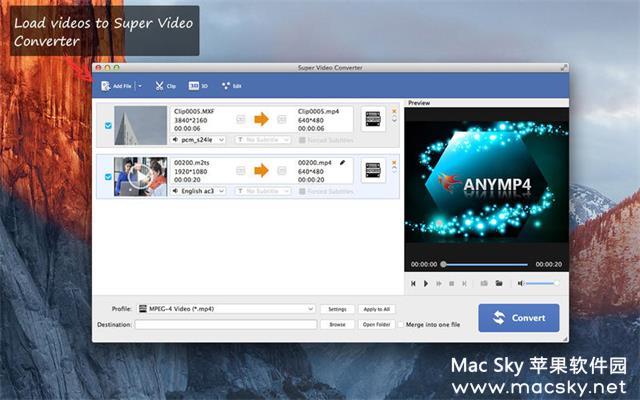Play the 00200.m2ts thumbnail preview
Image resolution: width=640 pixels, height=400 pixels.
pos(140,177)
